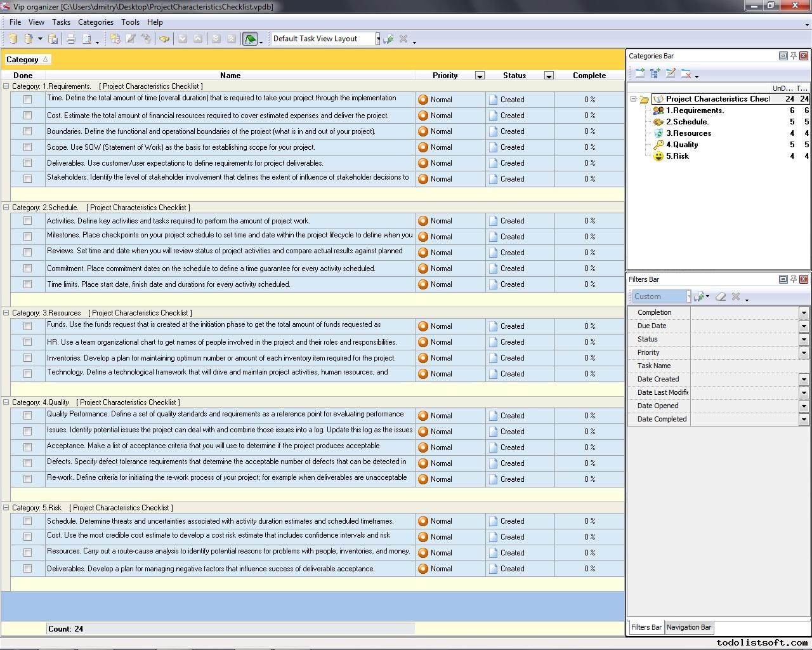Select '4.Quality' in category tree
812x650 pixels.
tap(682, 145)
